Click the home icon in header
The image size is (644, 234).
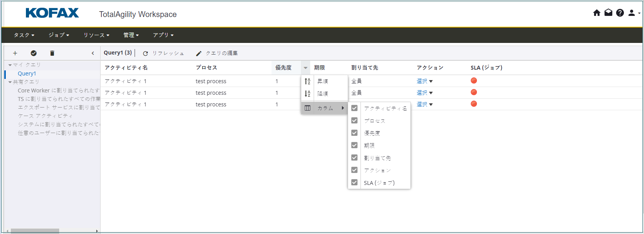click(x=596, y=13)
